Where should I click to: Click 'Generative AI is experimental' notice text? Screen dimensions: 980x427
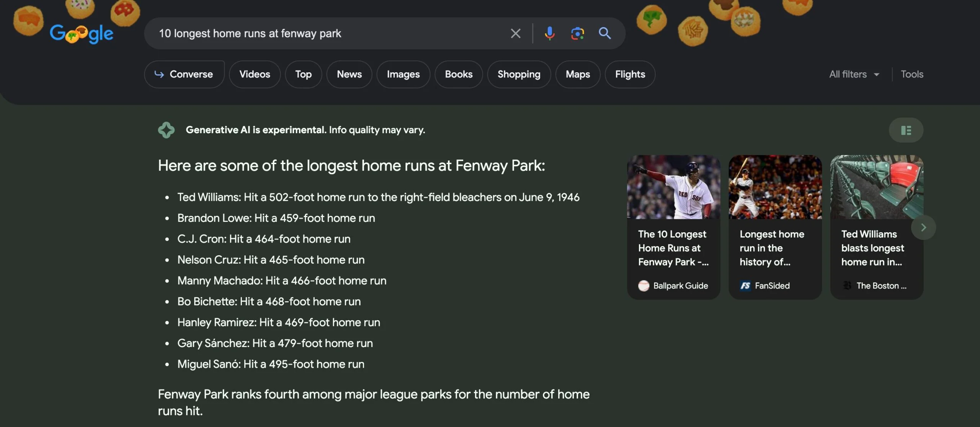click(305, 130)
